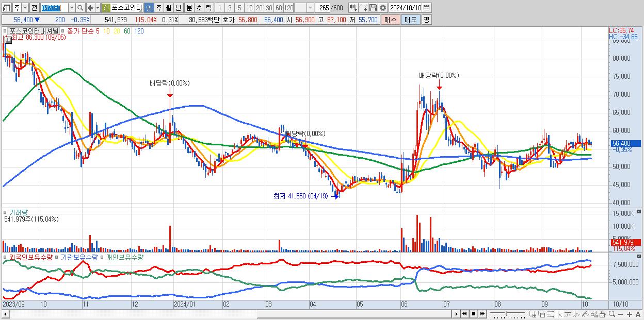Select the 3 interval button
The height and width of the screenshot is (320, 644).
(x=229, y=8)
